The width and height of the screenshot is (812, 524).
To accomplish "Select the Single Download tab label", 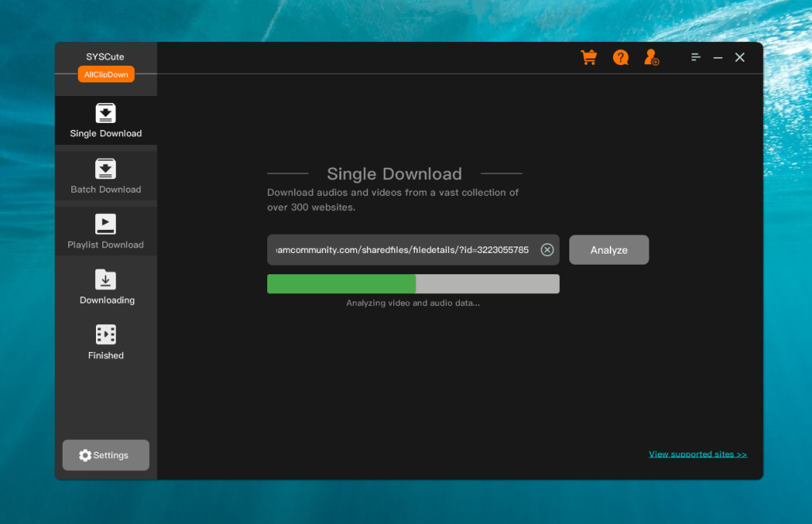I will (105, 133).
